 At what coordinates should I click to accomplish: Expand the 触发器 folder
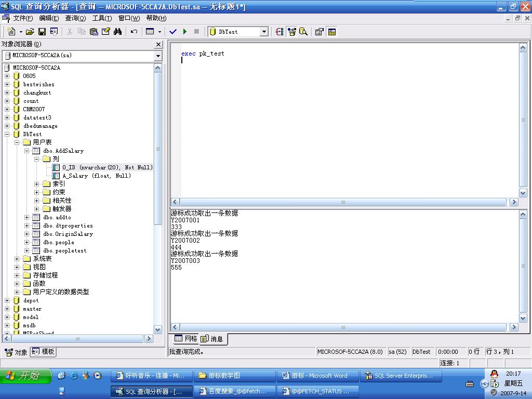[x=37, y=209]
